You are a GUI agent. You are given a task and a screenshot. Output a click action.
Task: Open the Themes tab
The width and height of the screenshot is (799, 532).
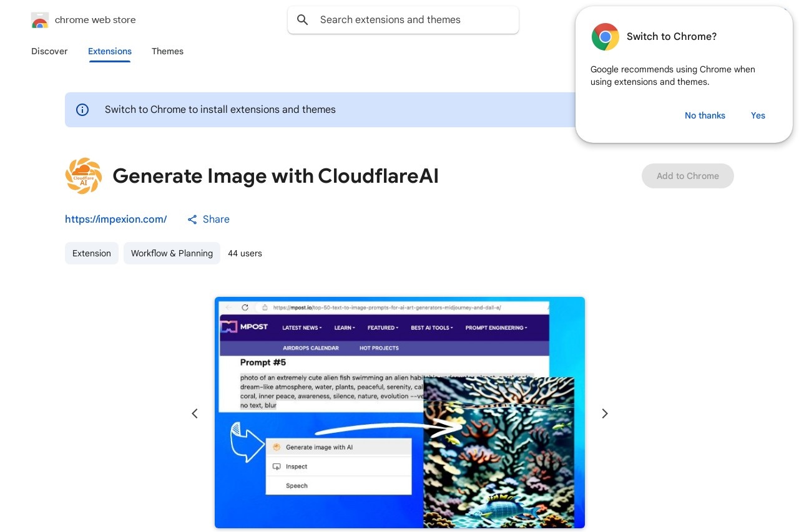coord(167,51)
